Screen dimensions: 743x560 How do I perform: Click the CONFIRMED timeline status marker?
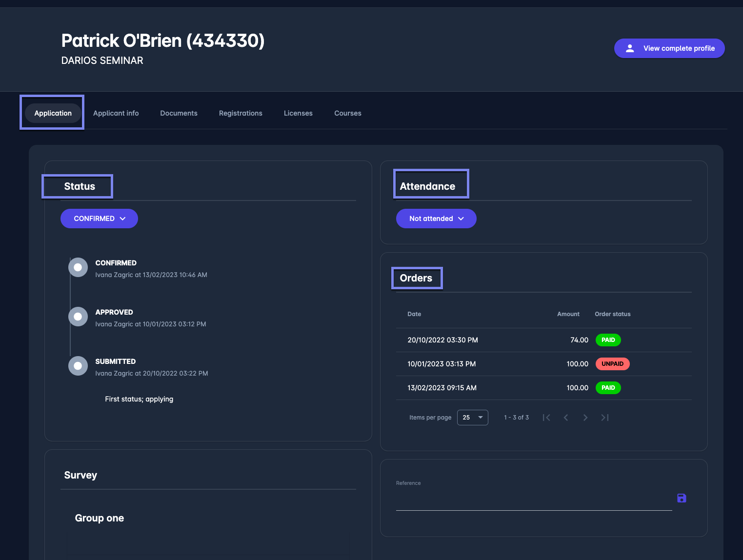(x=78, y=267)
